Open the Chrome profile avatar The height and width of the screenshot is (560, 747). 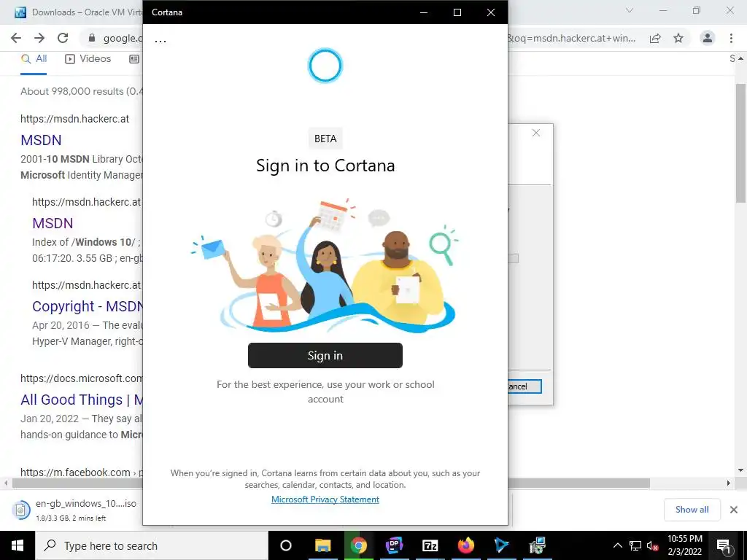(708, 38)
